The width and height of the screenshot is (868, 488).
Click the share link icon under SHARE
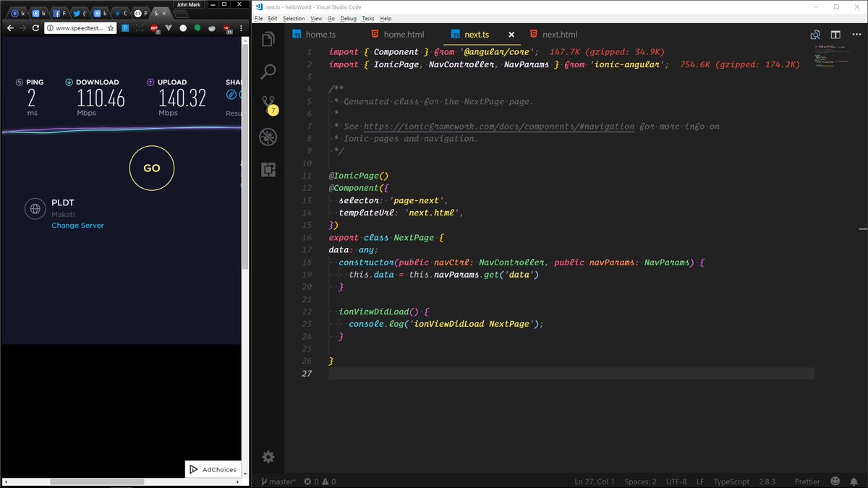[231, 95]
